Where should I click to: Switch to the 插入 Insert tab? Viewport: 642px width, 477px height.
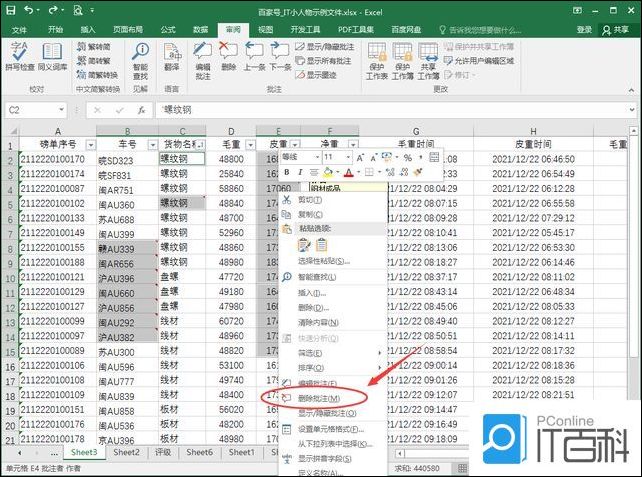click(88, 29)
